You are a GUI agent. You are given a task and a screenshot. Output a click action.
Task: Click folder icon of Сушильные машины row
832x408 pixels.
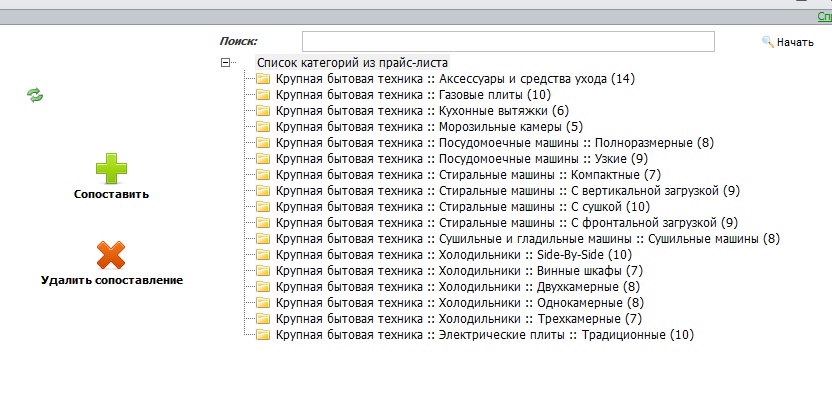(263, 239)
